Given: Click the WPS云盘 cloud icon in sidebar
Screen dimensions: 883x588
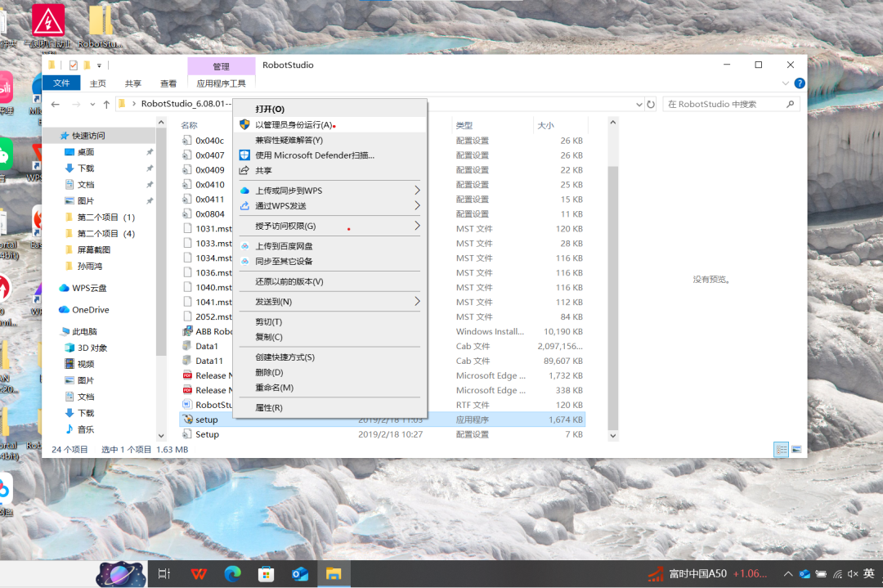Looking at the screenshot, I should 64,288.
